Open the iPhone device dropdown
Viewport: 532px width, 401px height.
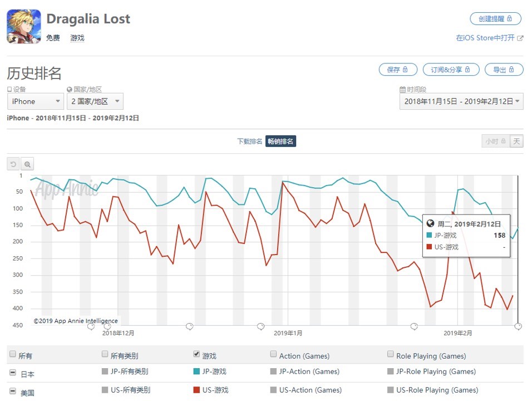tap(35, 101)
